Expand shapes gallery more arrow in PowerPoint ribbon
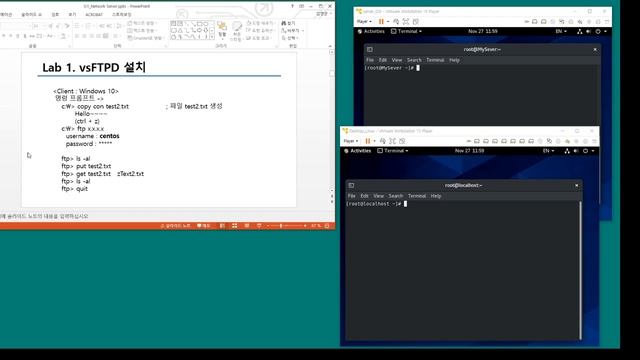Screen dimensions: 640x360 212,37
